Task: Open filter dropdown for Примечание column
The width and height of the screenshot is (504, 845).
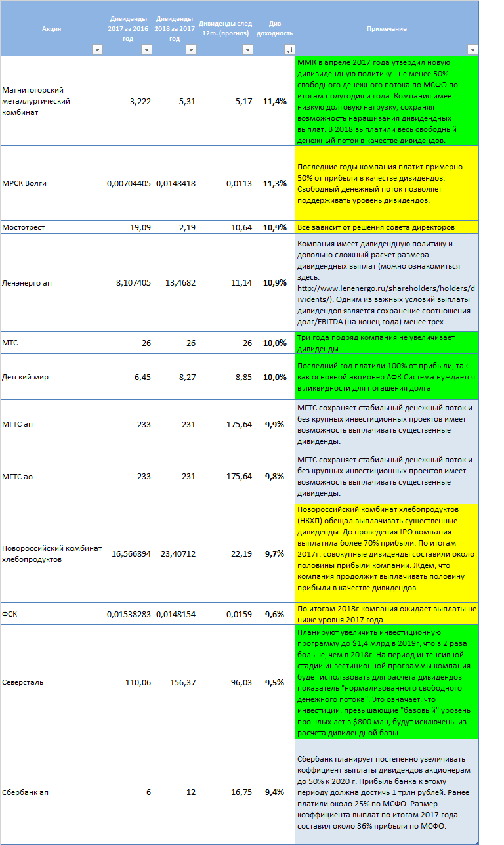Action: (x=472, y=50)
